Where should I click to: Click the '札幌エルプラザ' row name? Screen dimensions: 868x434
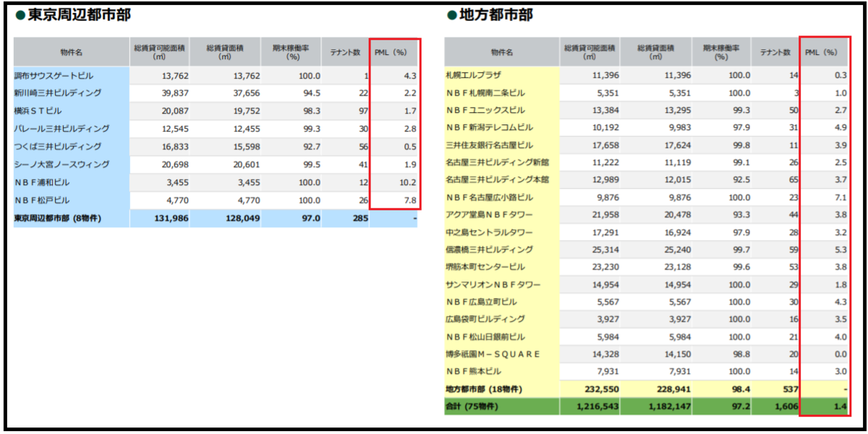[475, 75]
